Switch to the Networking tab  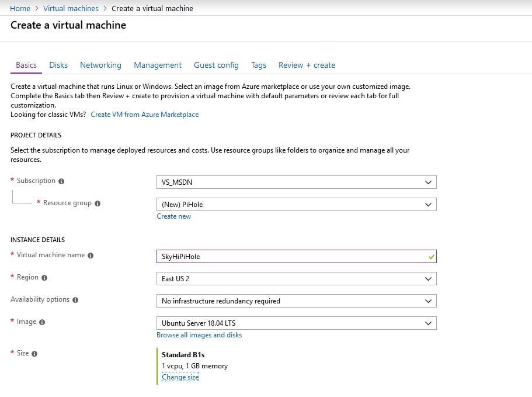100,65
